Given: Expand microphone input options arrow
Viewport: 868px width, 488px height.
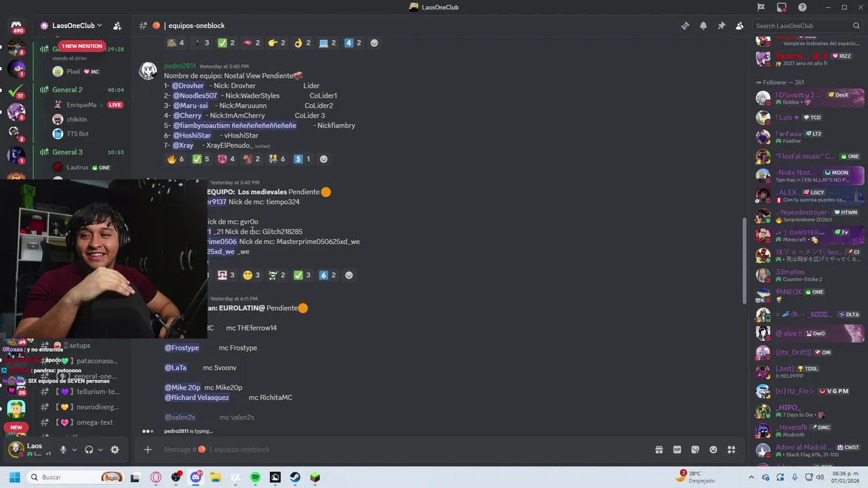Looking at the screenshot, I should click(74, 449).
